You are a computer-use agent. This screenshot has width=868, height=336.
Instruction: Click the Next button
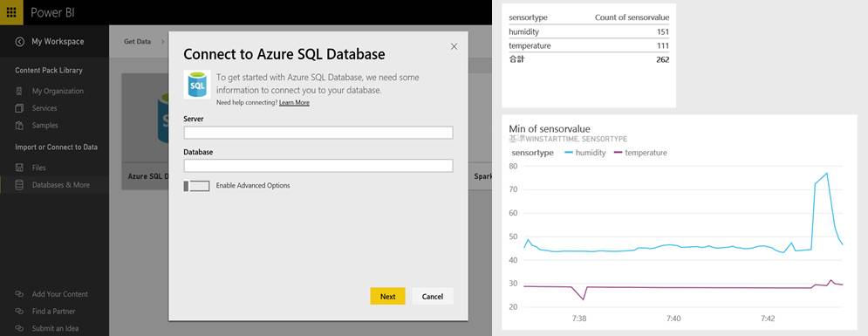(387, 296)
